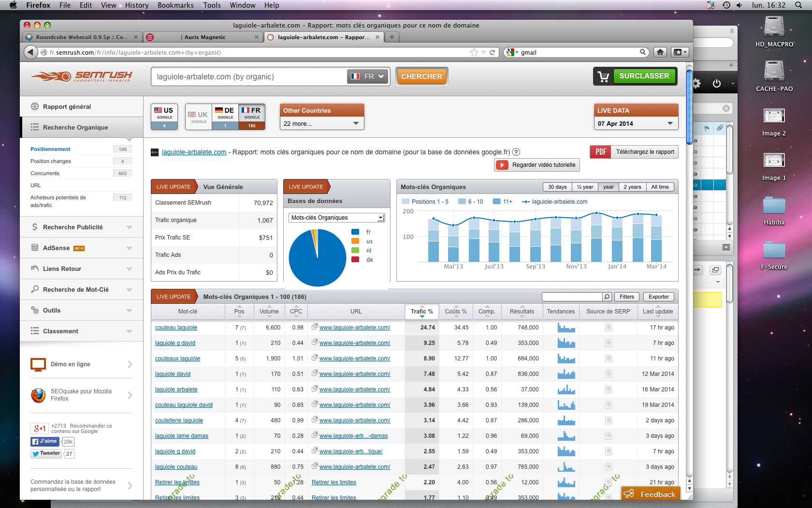This screenshot has height=508, width=812.
Task: Select the All time range
Action: tap(660, 187)
